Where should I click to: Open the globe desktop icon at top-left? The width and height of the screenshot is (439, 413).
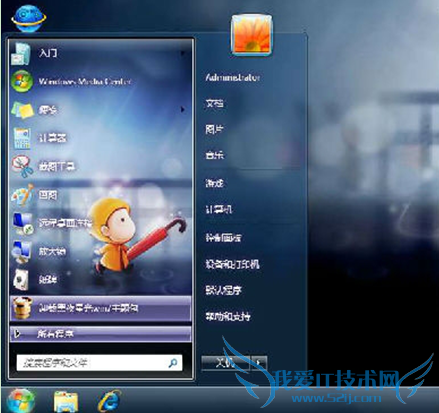pyautogui.click(x=28, y=18)
